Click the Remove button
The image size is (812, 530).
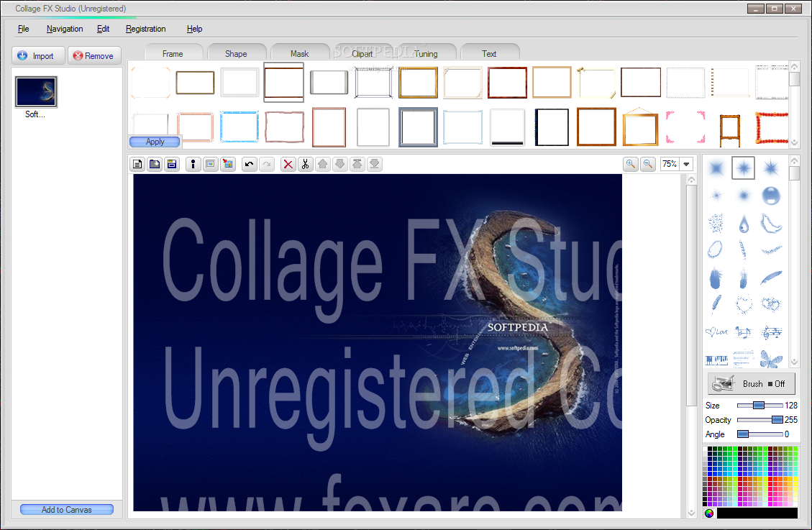click(94, 55)
